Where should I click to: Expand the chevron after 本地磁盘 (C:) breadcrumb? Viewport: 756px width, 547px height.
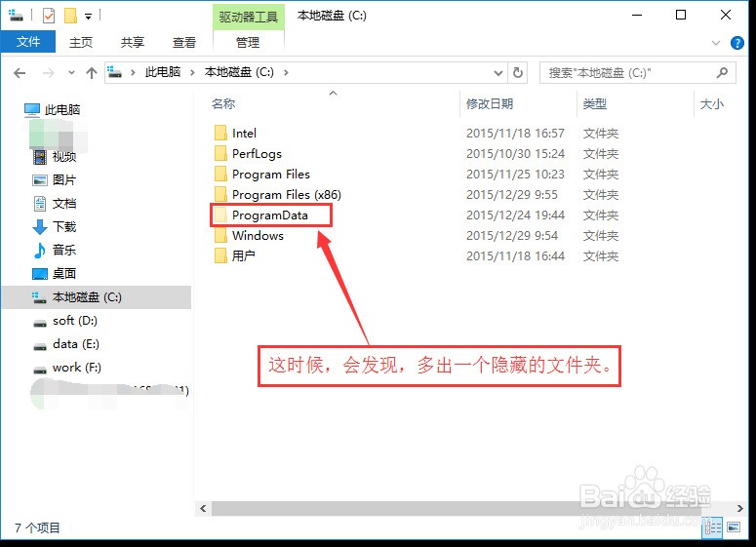(x=286, y=72)
